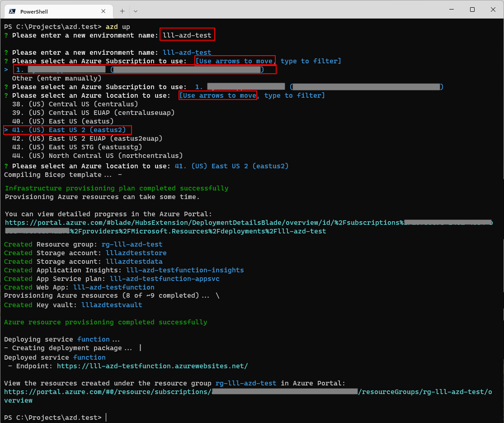Image resolution: width=504 pixels, height=423 pixels.
Task: Select the East US (eastus) location
Action: (x=62, y=121)
